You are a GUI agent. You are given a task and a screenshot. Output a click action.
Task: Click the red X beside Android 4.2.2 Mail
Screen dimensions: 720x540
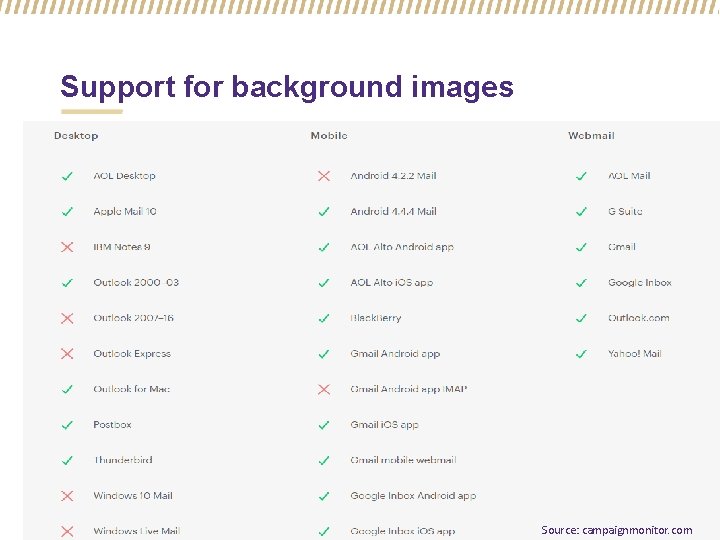coord(324,176)
